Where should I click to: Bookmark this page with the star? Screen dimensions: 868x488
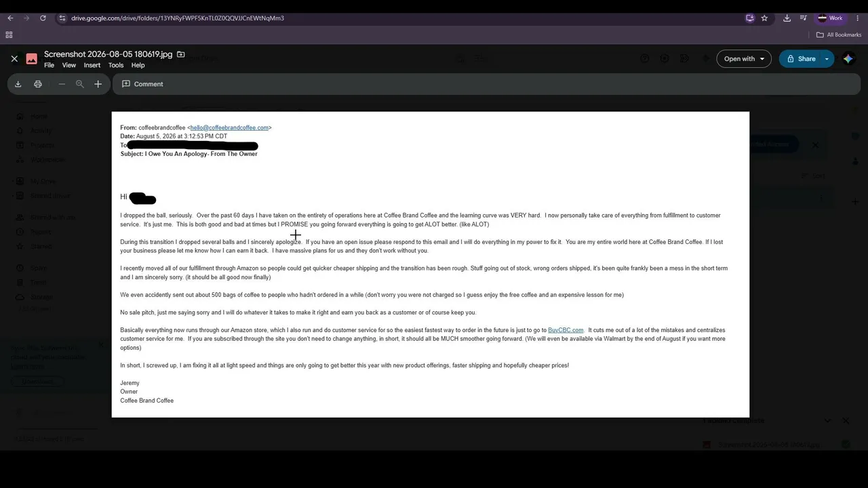click(764, 18)
